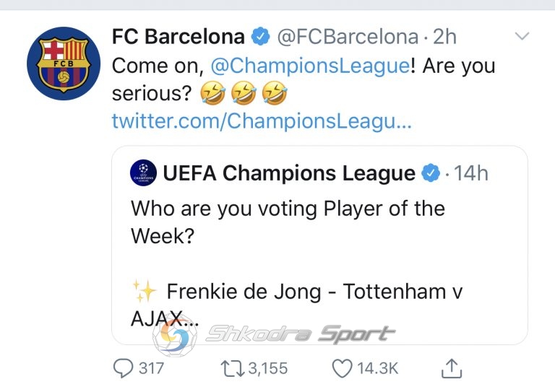View the 3,155 retweets count

[x=268, y=368]
